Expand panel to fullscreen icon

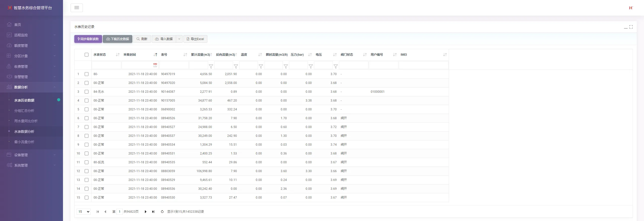(631, 27)
